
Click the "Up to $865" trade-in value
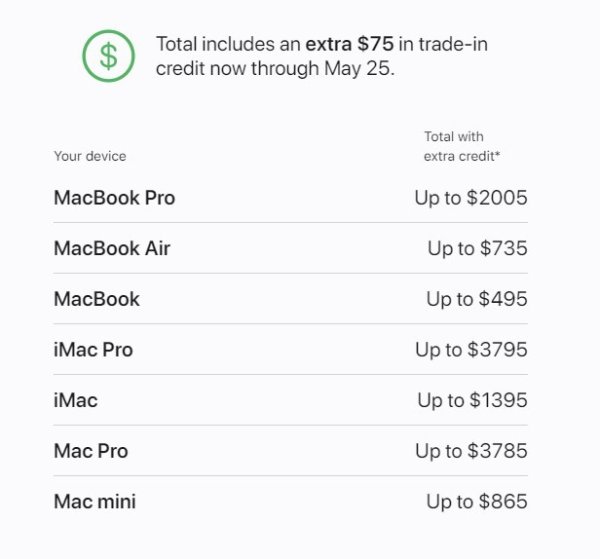476,502
